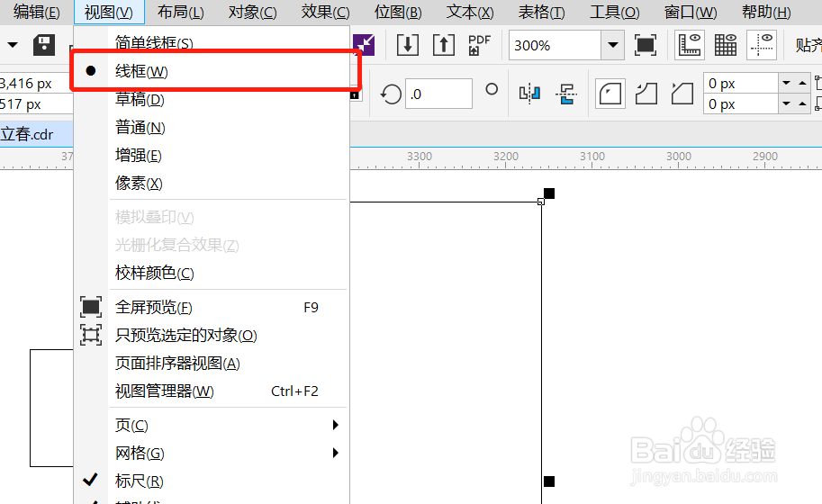Open the 工具(O) menu
Screen dimensions: 822x504
614,12
